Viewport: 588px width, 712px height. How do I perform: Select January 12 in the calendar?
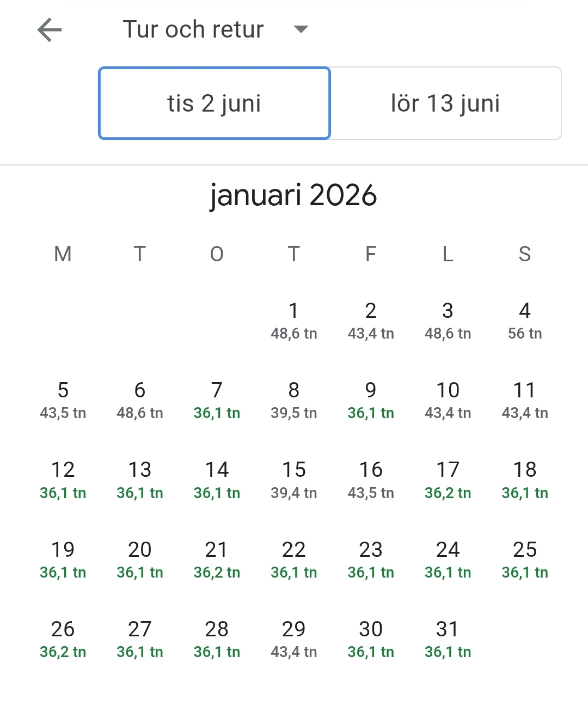pyautogui.click(x=63, y=480)
